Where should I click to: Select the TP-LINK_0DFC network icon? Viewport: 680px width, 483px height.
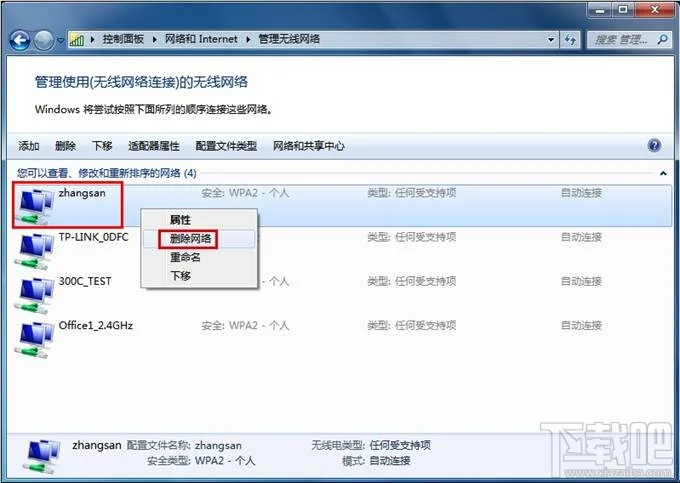click(x=35, y=251)
